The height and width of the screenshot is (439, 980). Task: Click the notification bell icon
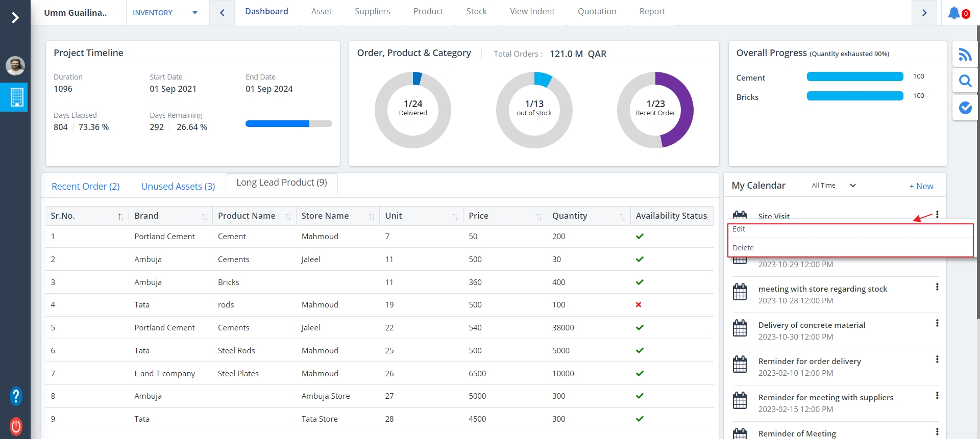pos(953,13)
